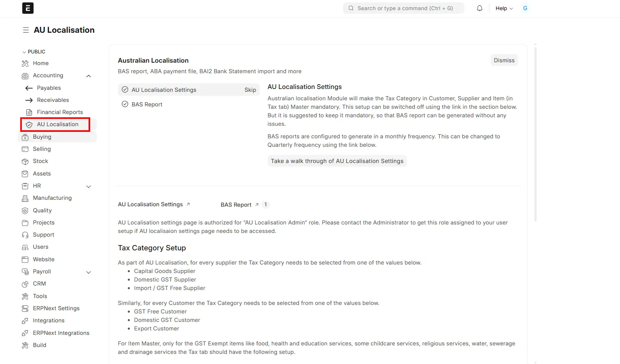Screen dimensions: 620x364
Task: Click the "GST Free Customer" list item
Action: (161, 311)
